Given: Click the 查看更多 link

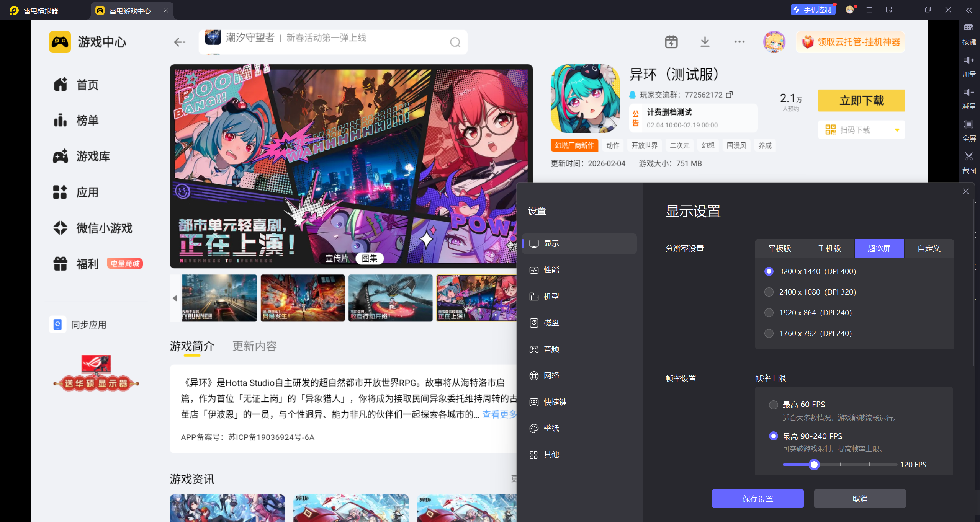Looking at the screenshot, I should (499, 414).
